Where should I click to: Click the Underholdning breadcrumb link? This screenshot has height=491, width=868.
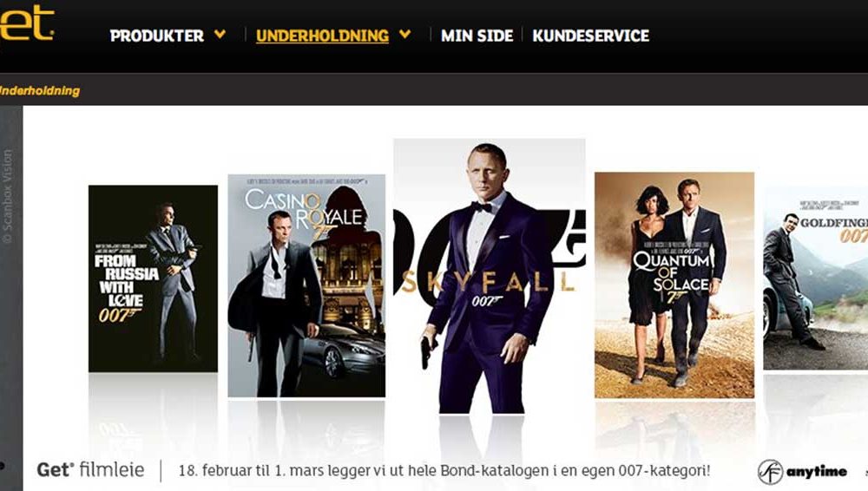click(x=40, y=91)
